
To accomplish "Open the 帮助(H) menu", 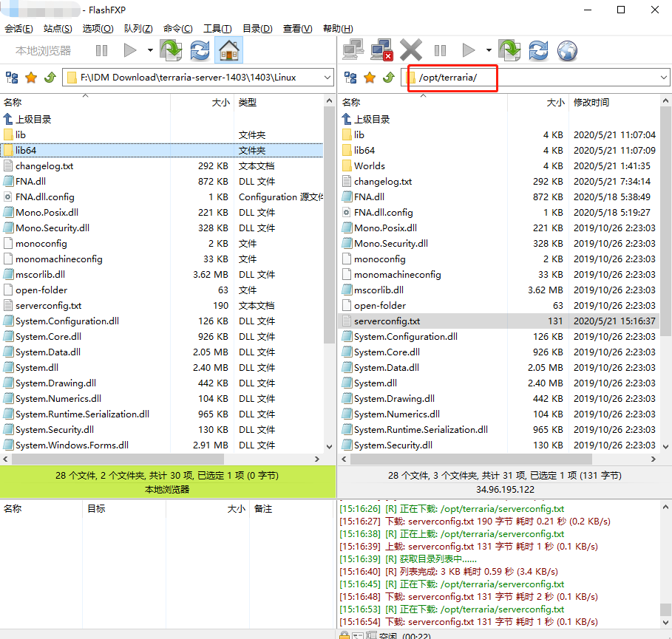I will coord(338,29).
